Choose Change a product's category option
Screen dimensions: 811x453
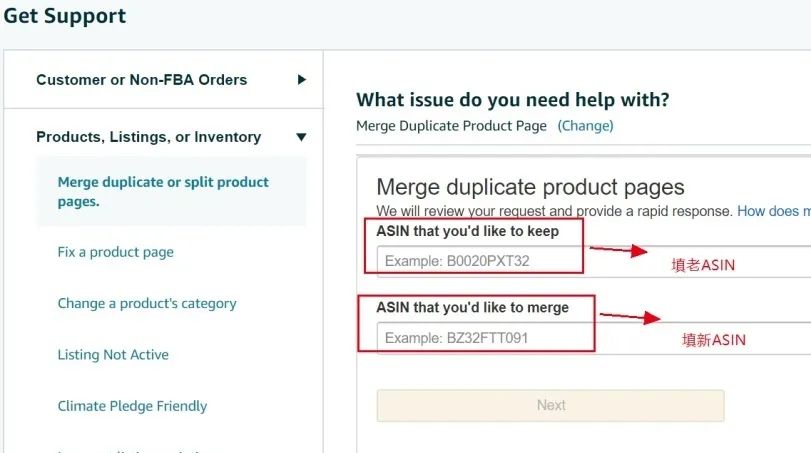point(147,303)
